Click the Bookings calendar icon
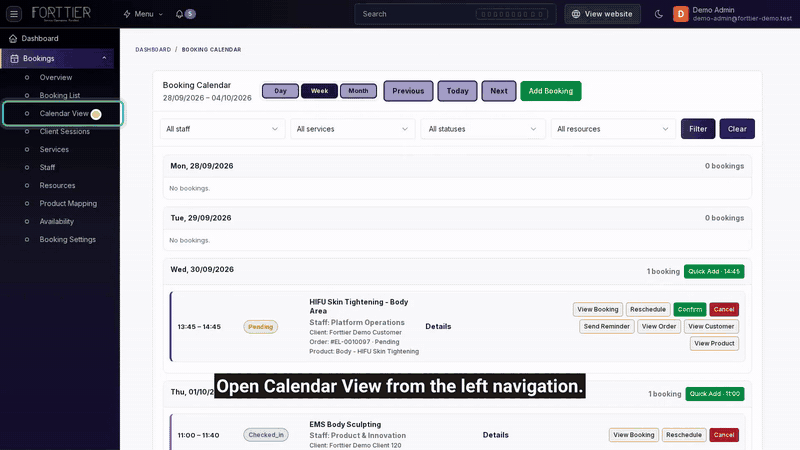Viewport: 800px width, 450px height. click(x=14, y=59)
